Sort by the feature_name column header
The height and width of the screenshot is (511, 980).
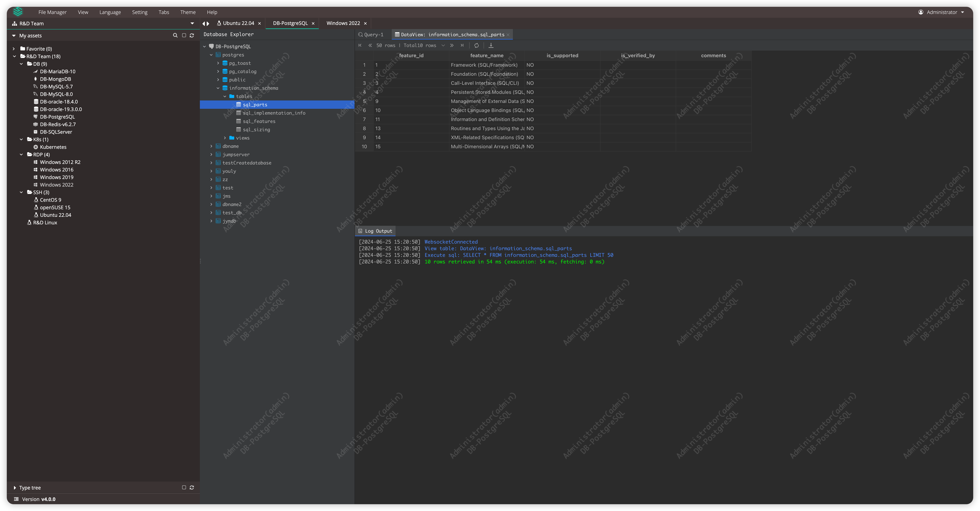pos(487,56)
